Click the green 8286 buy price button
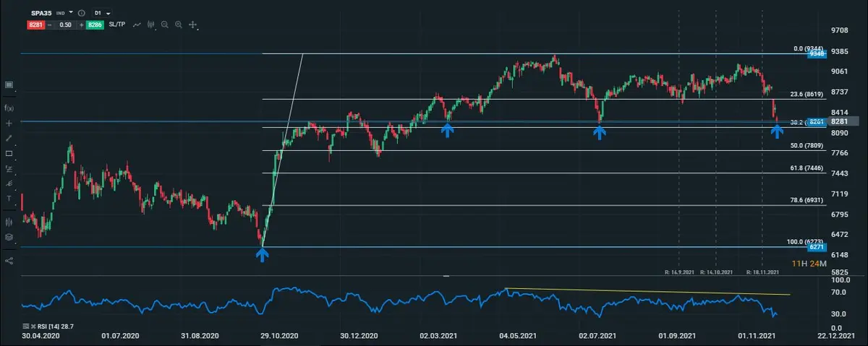 (x=95, y=25)
